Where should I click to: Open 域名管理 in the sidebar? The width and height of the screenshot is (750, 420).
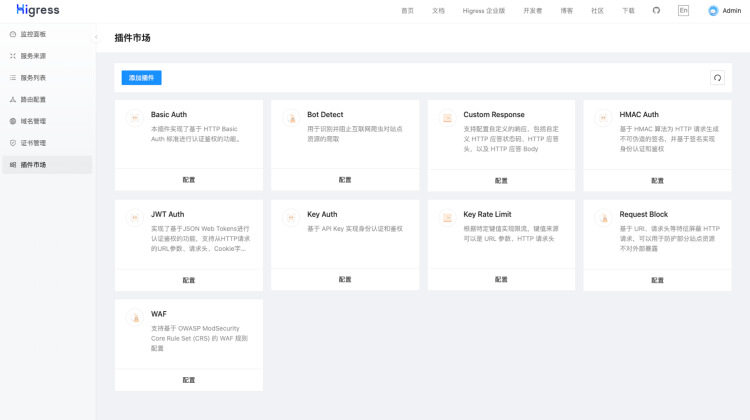pyautogui.click(x=47, y=121)
